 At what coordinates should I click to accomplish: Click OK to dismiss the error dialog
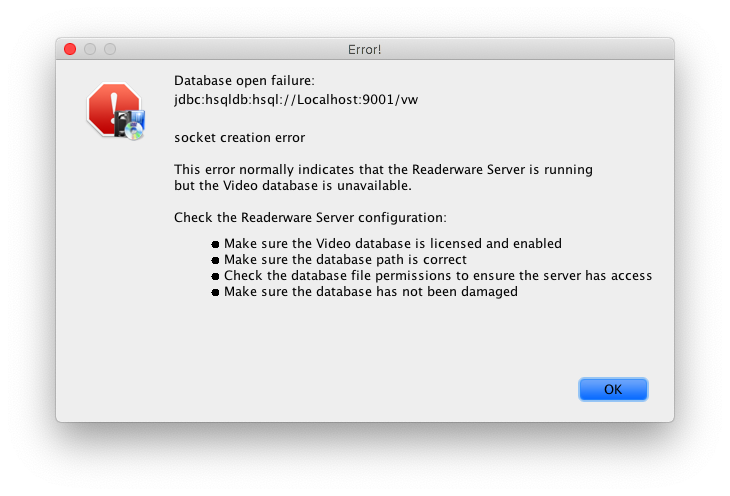613,389
